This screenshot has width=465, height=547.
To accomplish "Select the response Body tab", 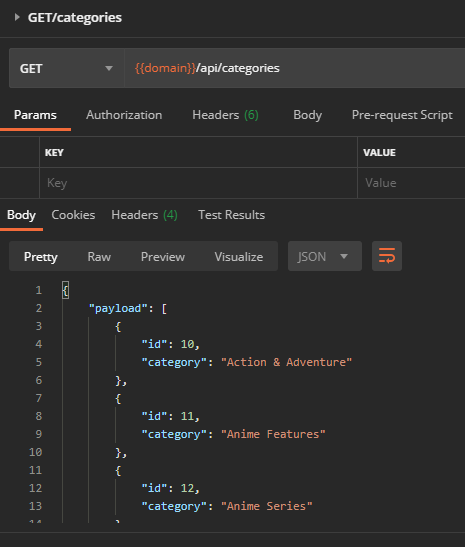I will coord(21,215).
